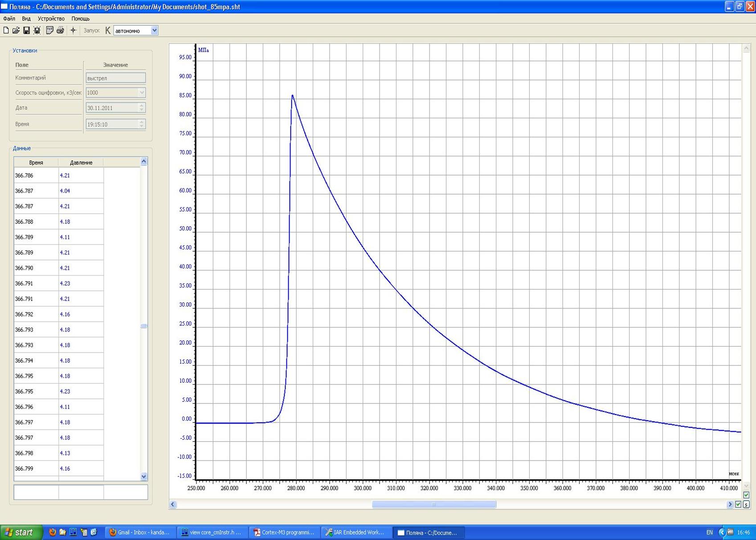Viewport: 756px width, 540px height.
Task: Open the Windows start menu
Action: click(x=21, y=532)
